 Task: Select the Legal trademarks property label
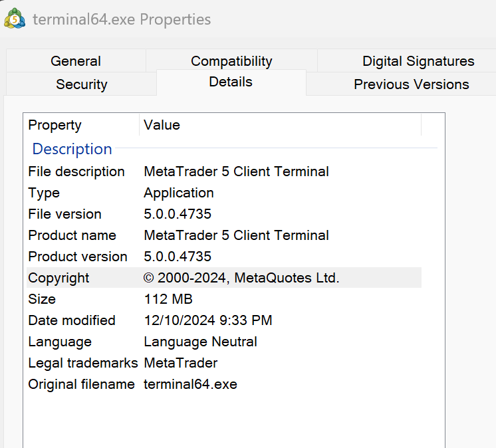pos(83,363)
